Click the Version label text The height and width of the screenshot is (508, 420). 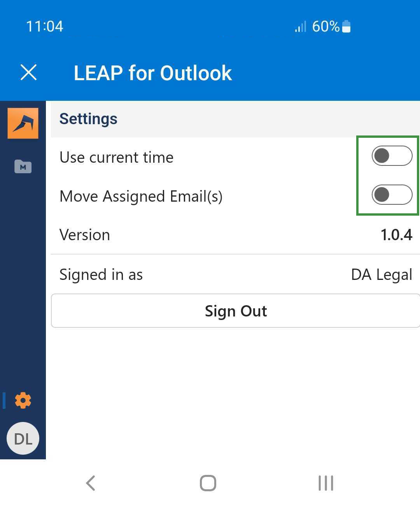(x=85, y=235)
